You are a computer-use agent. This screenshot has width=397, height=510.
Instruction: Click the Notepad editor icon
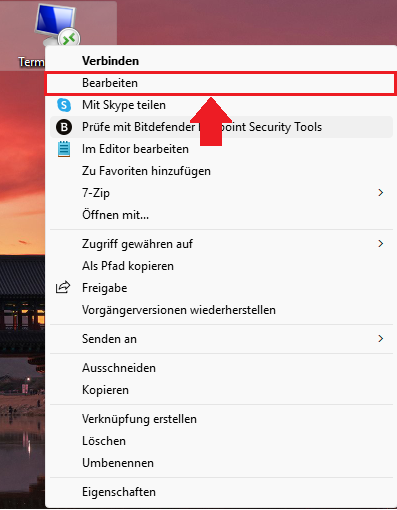point(64,149)
